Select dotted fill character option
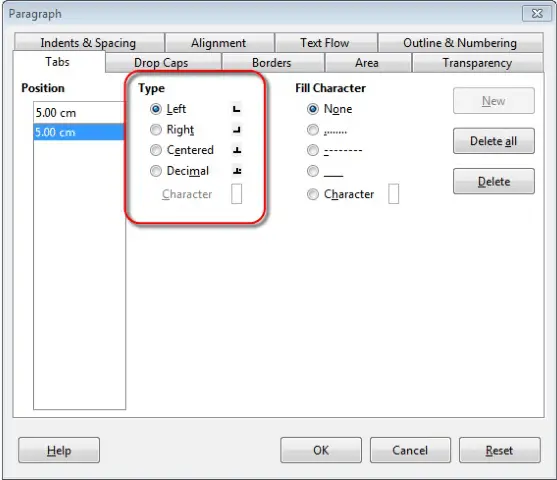 click(x=313, y=130)
